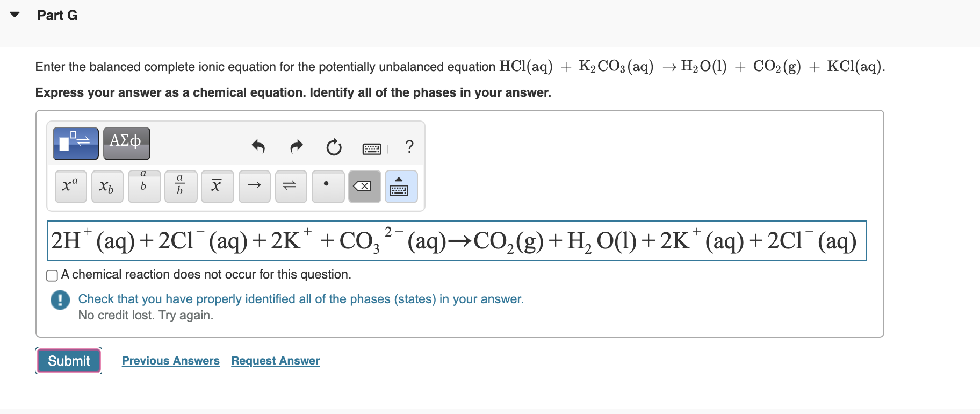Viewport: 980px width, 414px height.
Task: Select the superscript tool
Action: tap(70, 186)
